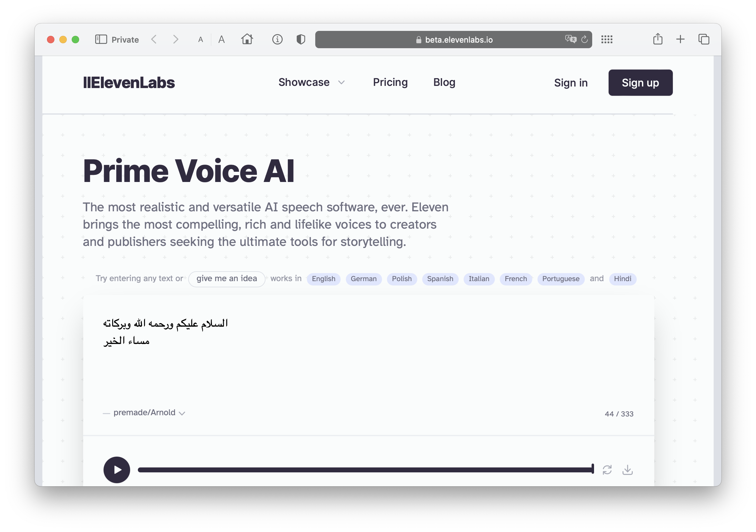Select the French language chip
The width and height of the screenshot is (756, 532).
tap(516, 279)
